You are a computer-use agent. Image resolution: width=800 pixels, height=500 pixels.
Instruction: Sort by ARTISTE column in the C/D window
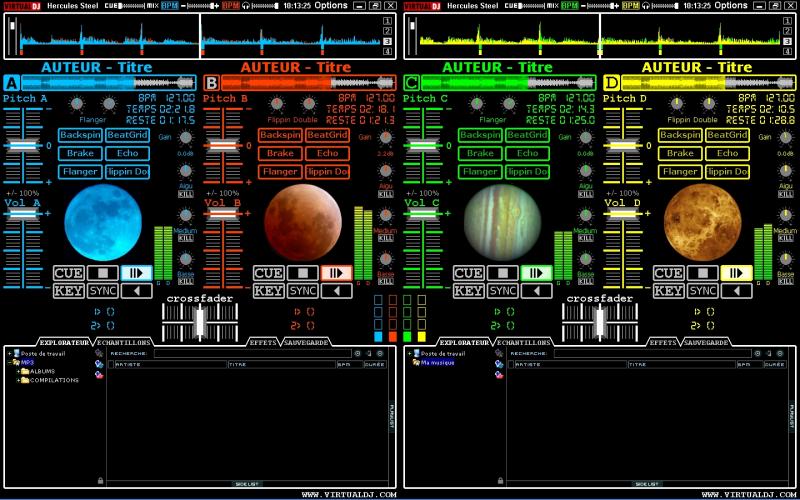coord(570,364)
